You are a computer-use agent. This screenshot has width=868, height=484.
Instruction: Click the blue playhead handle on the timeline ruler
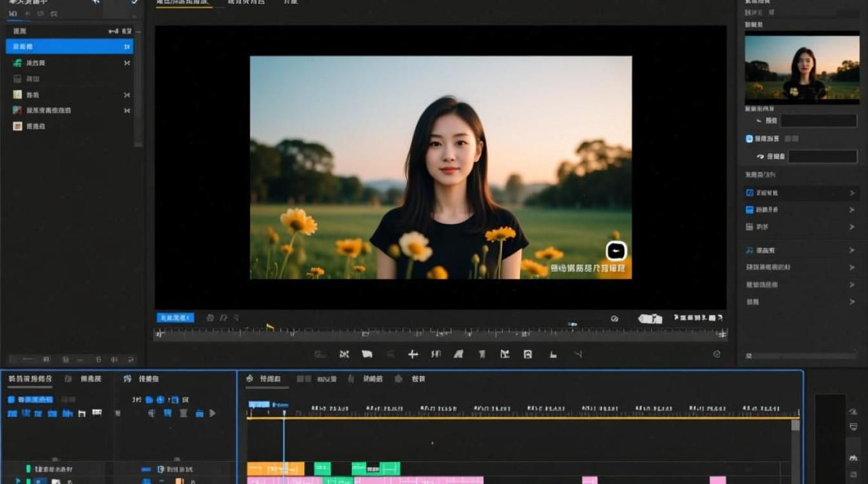click(x=259, y=405)
